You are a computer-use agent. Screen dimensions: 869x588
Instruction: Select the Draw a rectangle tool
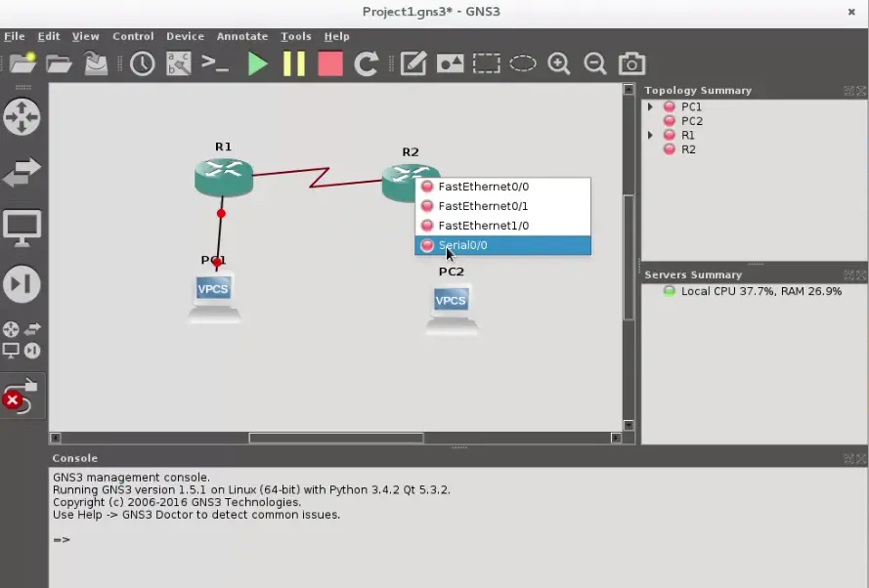(486, 63)
